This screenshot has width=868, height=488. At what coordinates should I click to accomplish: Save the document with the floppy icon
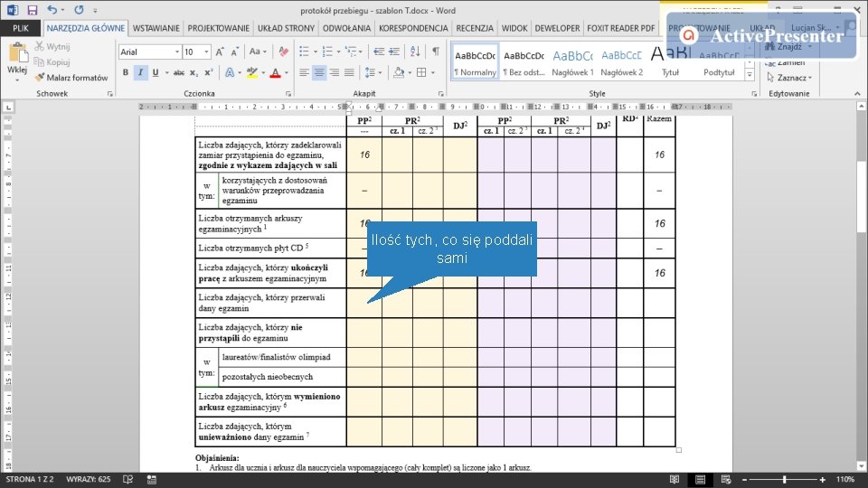(33, 10)
